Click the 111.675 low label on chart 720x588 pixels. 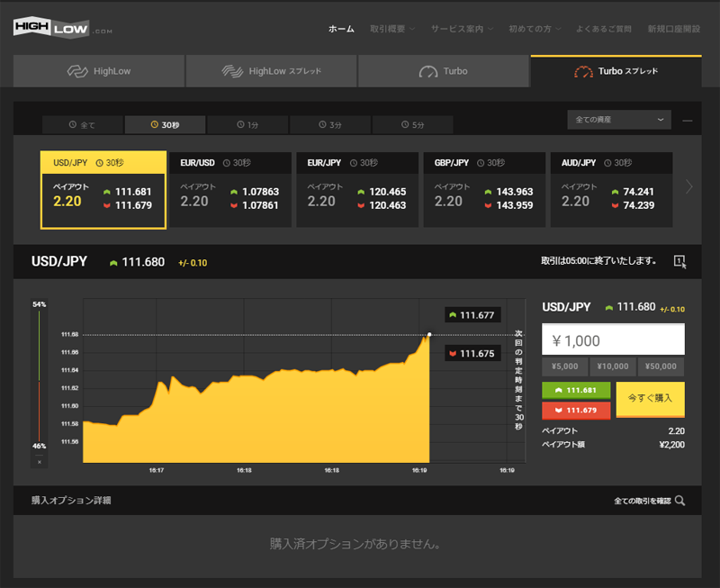coord(472,353)
